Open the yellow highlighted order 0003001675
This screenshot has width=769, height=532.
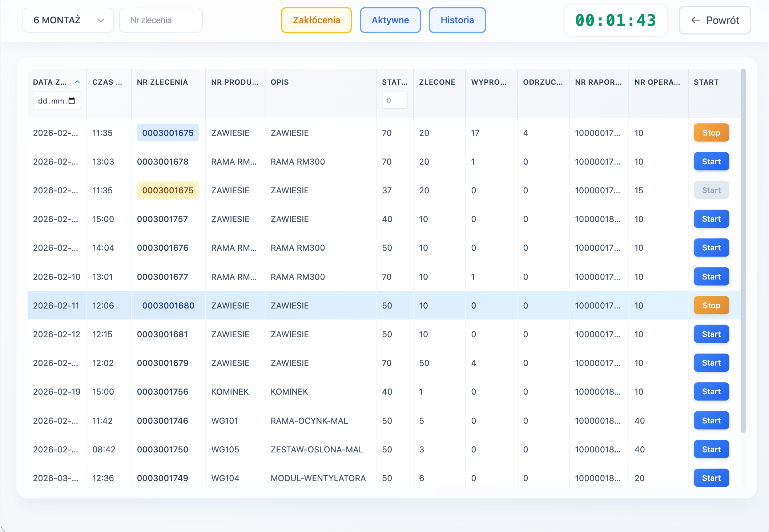[x=168, y=190]
